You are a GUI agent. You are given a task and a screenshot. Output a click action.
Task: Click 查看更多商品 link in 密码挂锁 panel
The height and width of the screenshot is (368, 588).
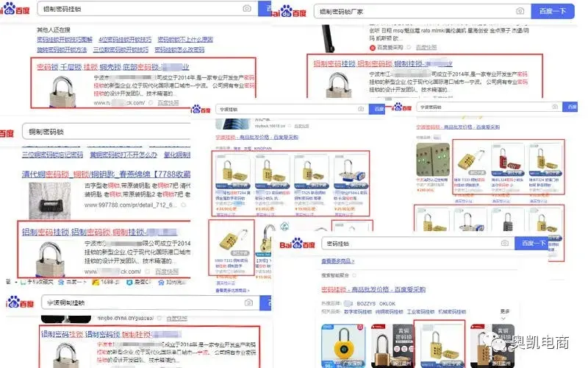point(337,261)
